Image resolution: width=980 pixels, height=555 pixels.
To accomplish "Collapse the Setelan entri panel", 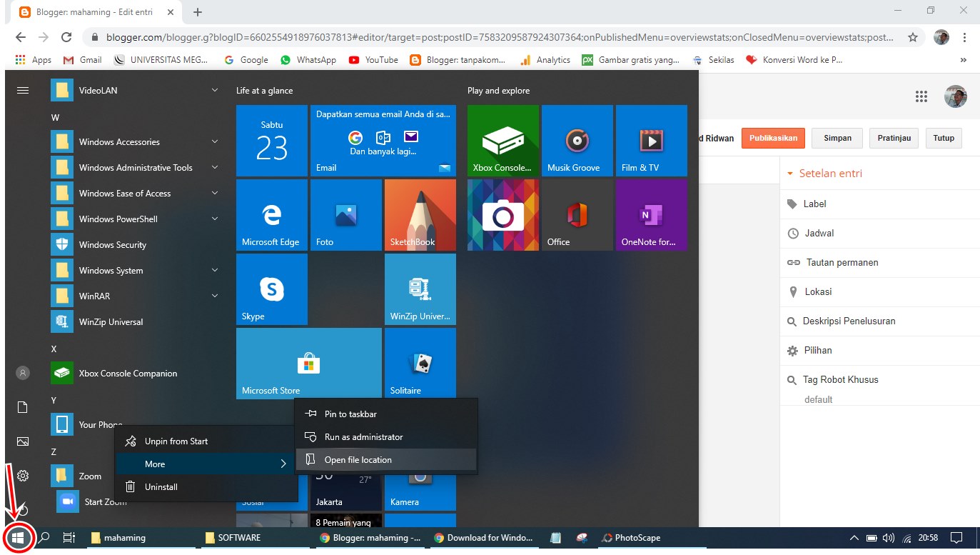I will pos(790,174).
